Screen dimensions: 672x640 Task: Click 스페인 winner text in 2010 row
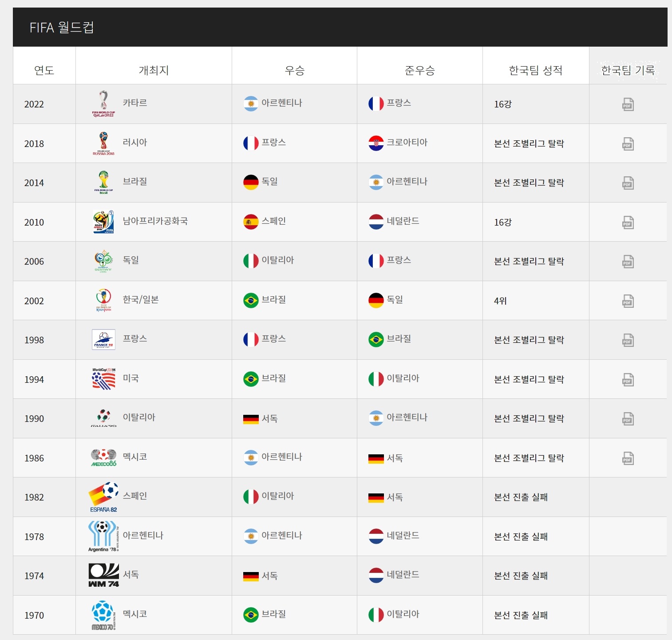click(274, 221)
